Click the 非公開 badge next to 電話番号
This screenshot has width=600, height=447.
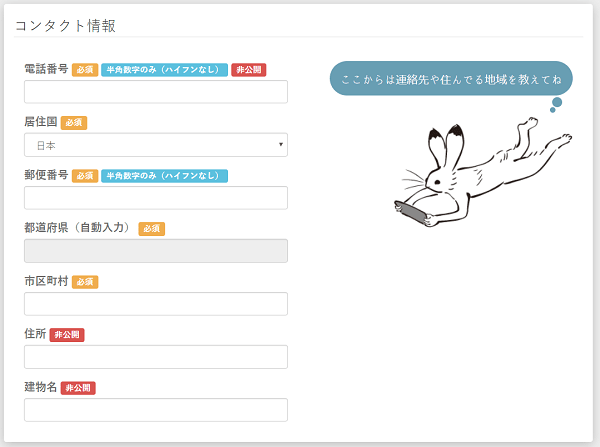point(249,70)
